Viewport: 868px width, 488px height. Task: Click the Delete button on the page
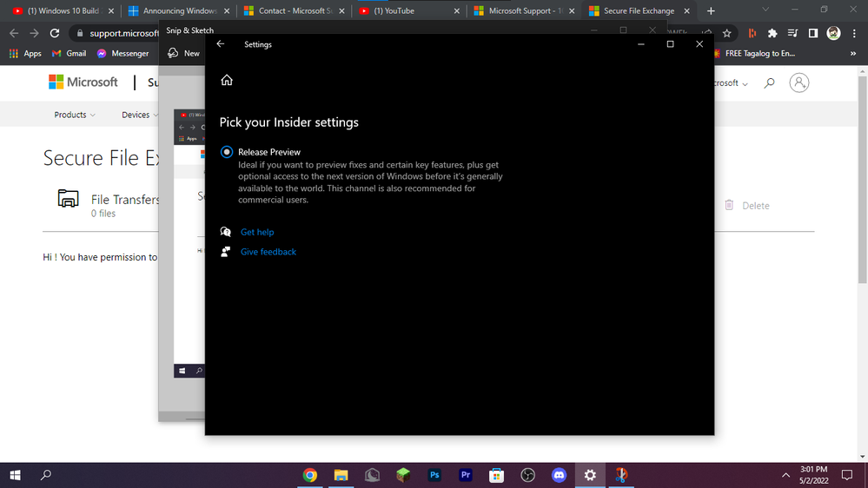tap(747, 205)
